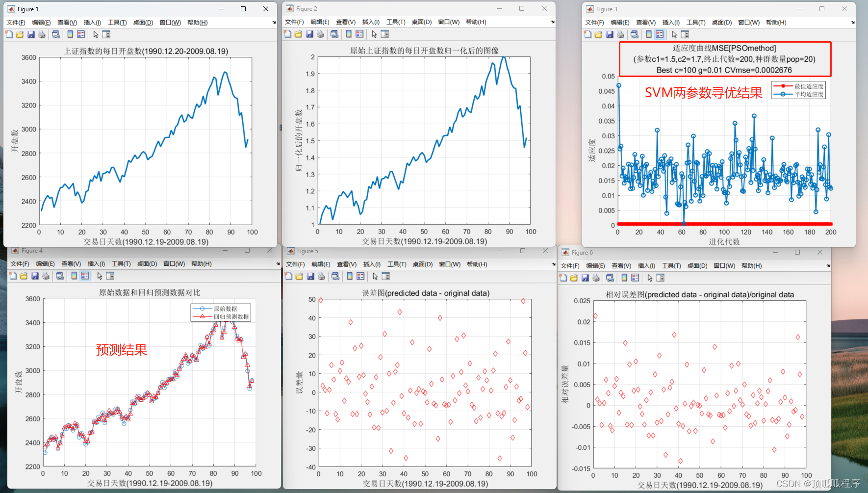Click Figure 3 x-axis label 进化代数
This screenshot has height=493, width=868.
(724, 242)
